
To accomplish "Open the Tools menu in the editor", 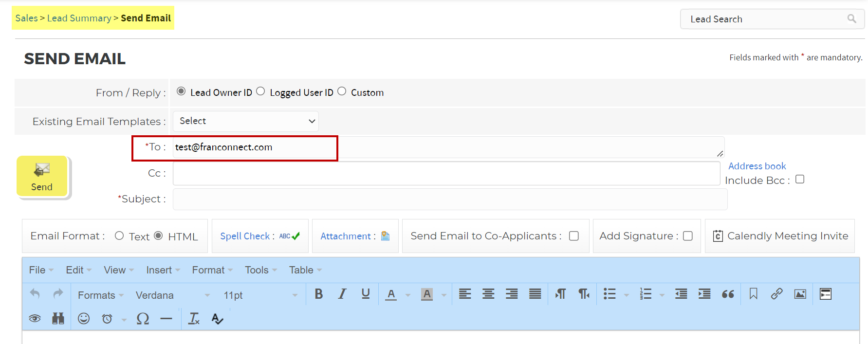I will click(261, 270).
